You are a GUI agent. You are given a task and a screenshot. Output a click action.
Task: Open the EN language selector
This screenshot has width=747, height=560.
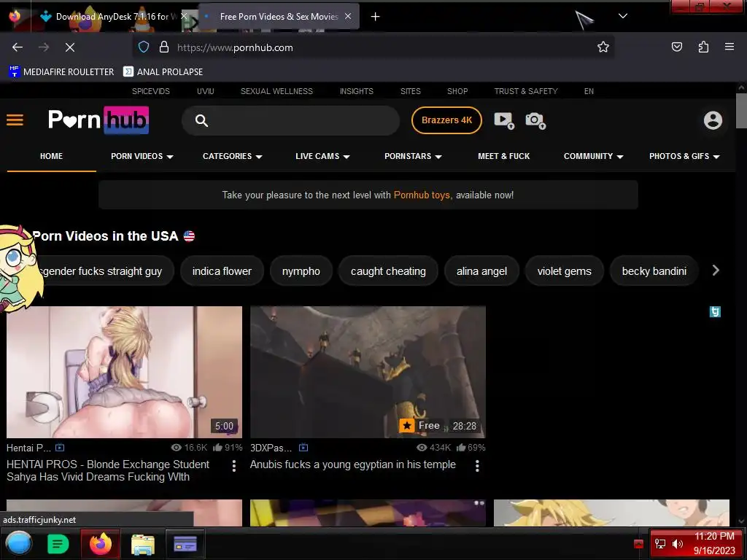(x=589, y=91)
